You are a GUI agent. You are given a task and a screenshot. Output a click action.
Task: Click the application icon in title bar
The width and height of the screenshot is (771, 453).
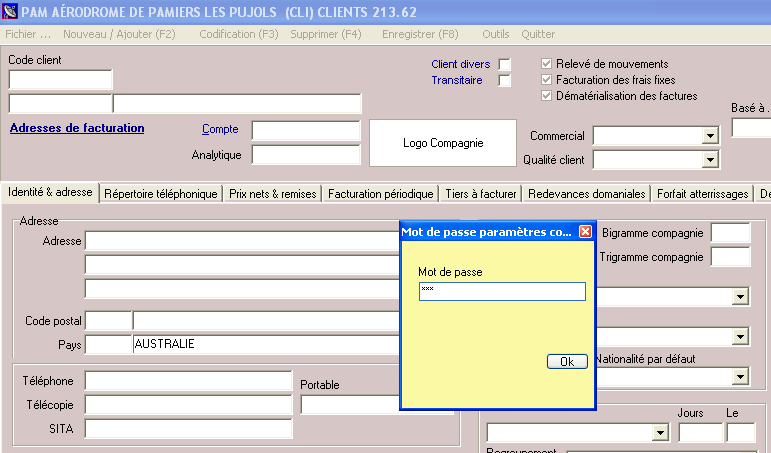(x=10, y=13)
